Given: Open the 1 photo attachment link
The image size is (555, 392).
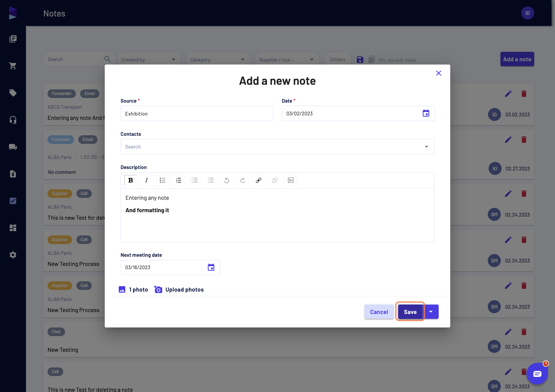Looking at the screenshot, I should tap(133, 289).
